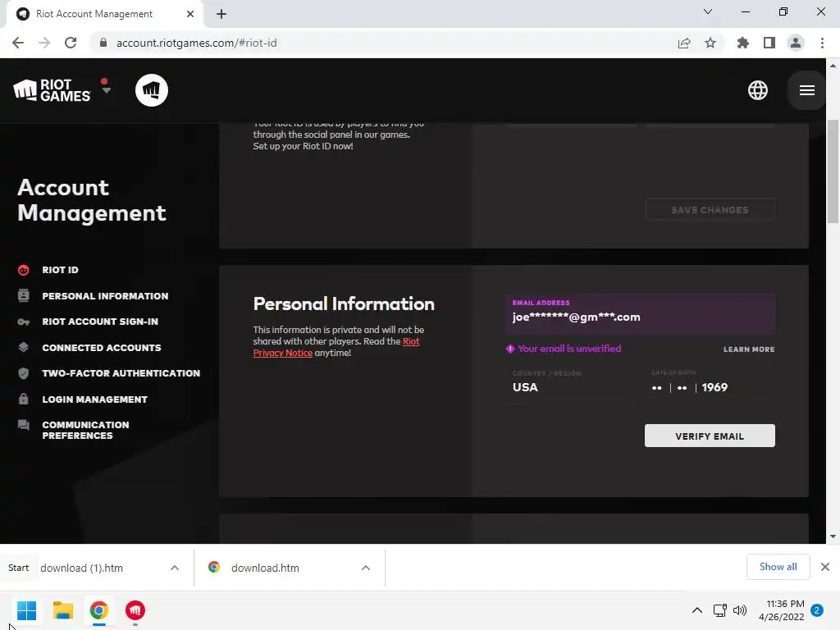
Task: Expand options for download (1).htm
Action: tap(174, 568)
